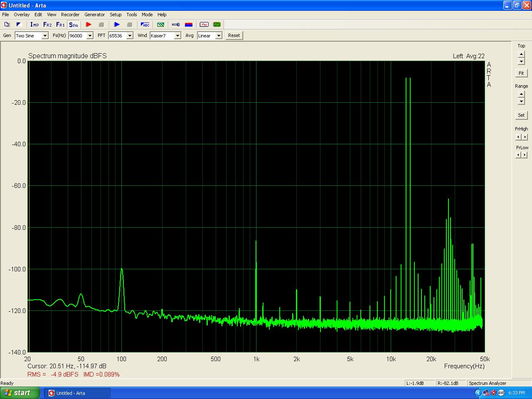Open the View menu
Screen dimensions: 532x399
coord(52,15)
